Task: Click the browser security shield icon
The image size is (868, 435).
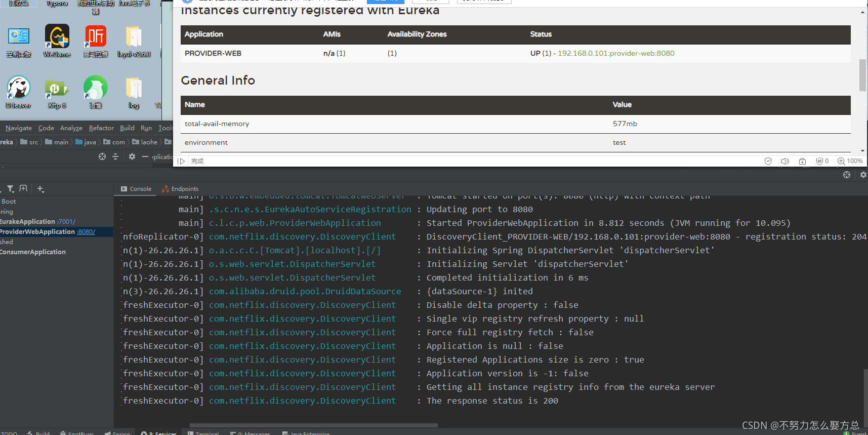Action: (x=768, y=161)
